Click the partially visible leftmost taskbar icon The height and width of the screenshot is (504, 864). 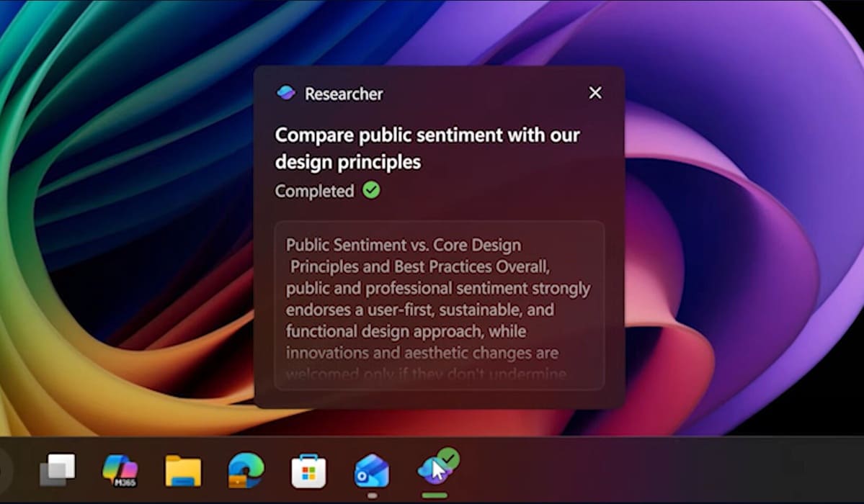click(4, 471)
